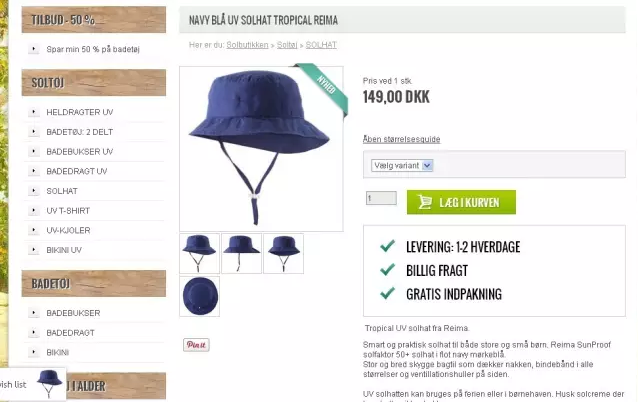
Task: Open the UV-KJOLER menu item
Action: pos(68,230)
